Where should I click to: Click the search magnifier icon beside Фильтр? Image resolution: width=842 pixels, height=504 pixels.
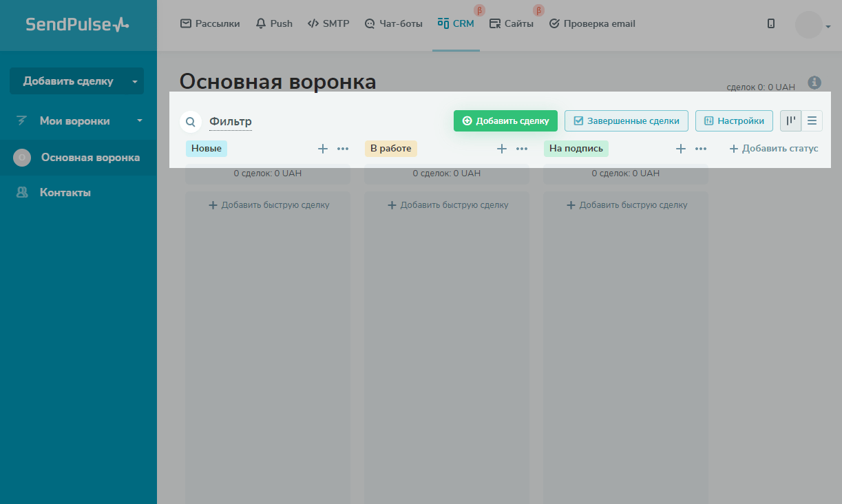tap(191, 122)
